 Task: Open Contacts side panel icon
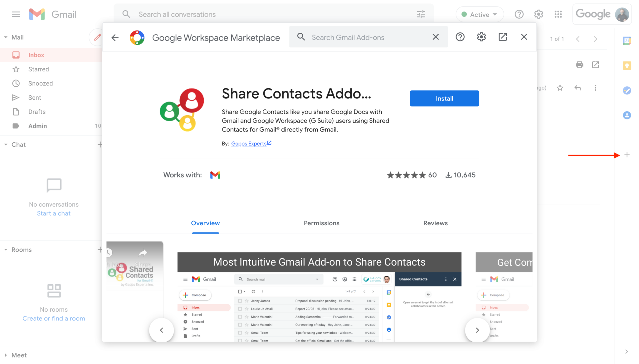(627, 115)
